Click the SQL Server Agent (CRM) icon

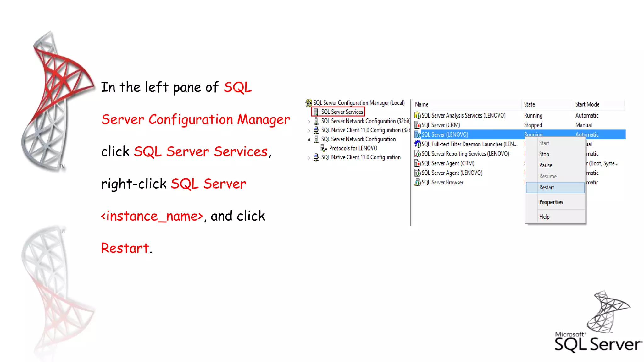(417, 163)
